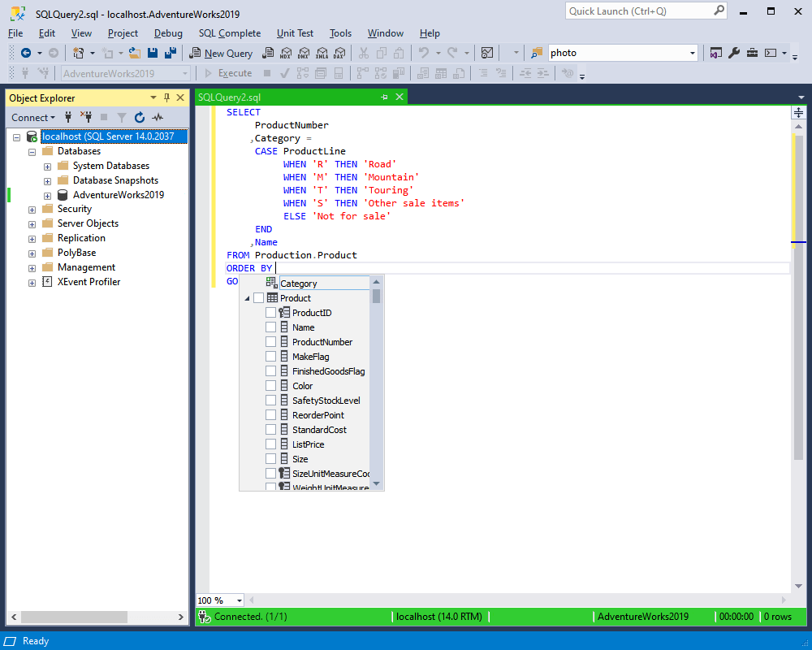This screenshot has width=812, height=650.
Task: Open a DMX query with its icon
Action: click(x=304, y=53)
